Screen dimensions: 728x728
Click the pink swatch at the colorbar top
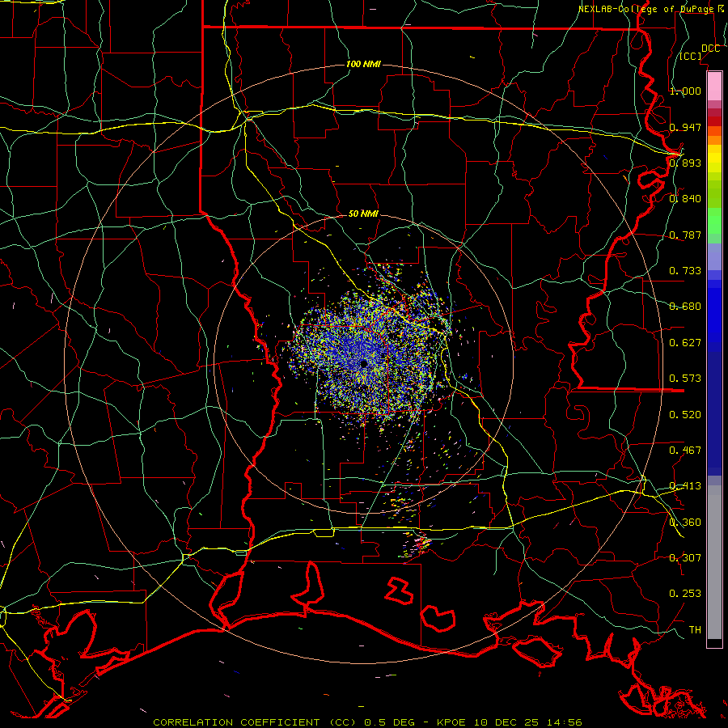[714, 86]
